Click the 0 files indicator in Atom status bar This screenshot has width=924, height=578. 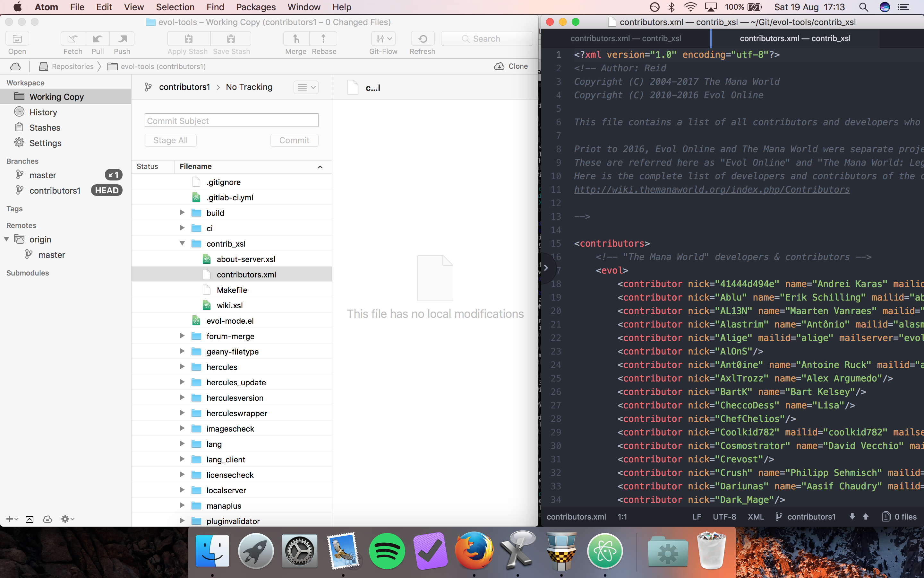(x=899, y=516)
